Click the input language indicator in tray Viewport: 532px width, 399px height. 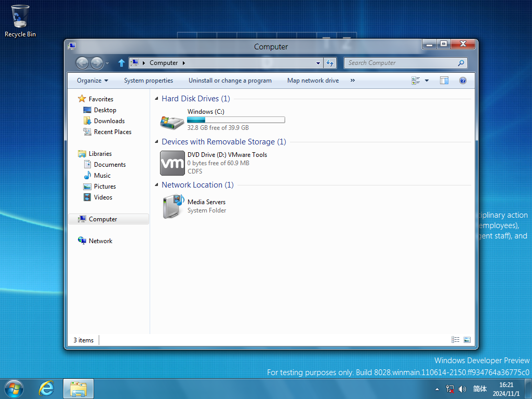[480, 389]
